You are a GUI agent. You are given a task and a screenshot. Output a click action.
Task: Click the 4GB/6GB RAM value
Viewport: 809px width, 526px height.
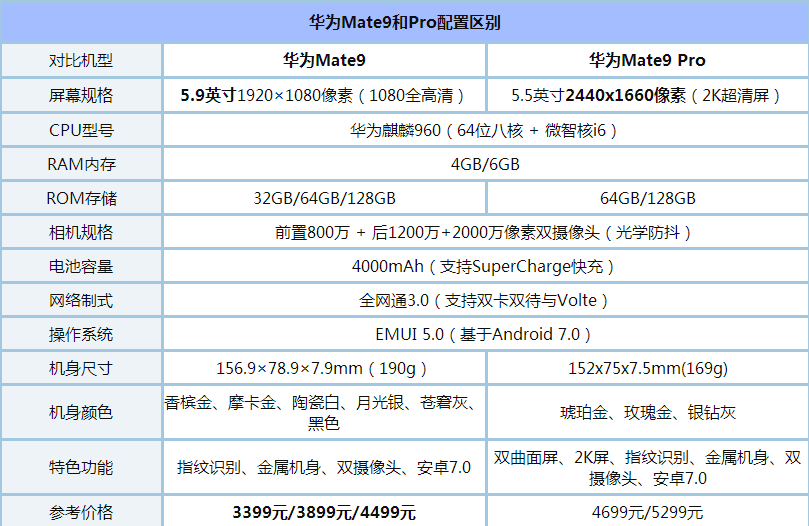484,165
